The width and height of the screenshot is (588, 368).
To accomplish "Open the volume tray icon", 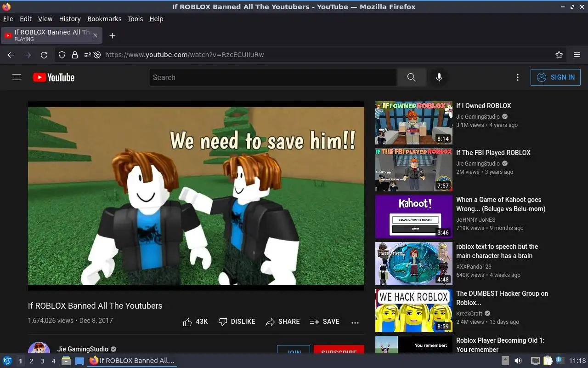I will click(x=518, y=361).
